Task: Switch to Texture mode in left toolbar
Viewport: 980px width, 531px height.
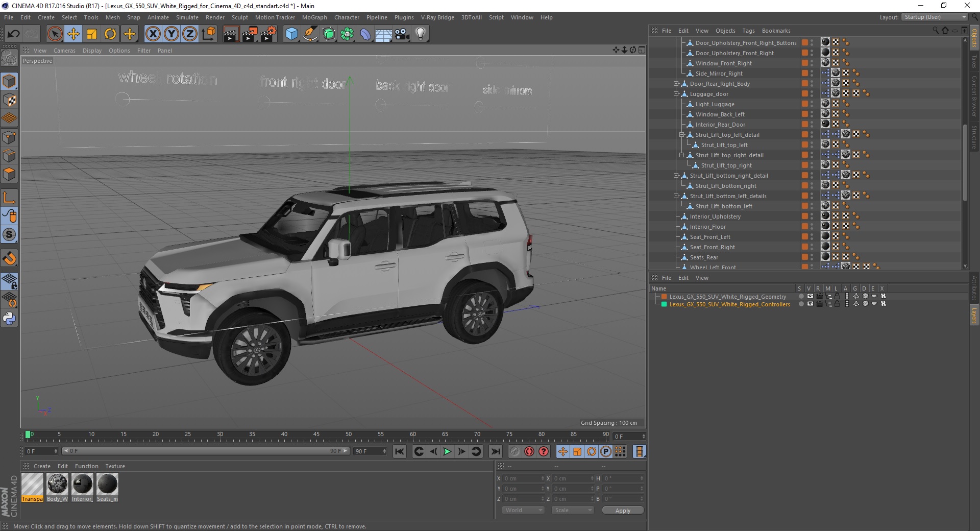Action: (x=9, y=100)
